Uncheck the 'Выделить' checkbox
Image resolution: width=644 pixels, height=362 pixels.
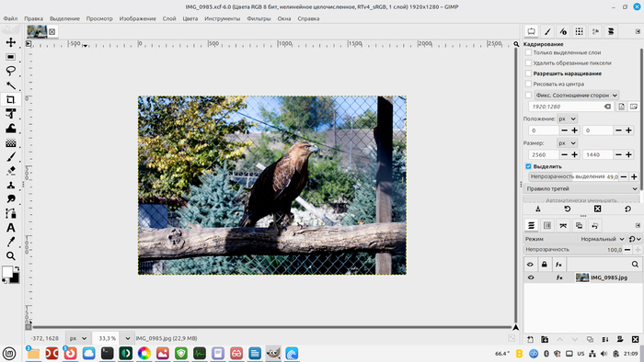pos(529,166)
